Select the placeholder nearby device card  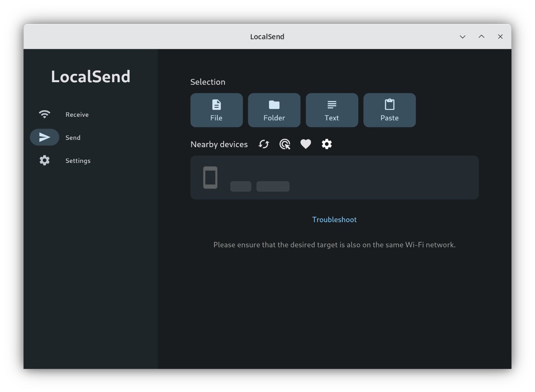click(x=334, y=177)
